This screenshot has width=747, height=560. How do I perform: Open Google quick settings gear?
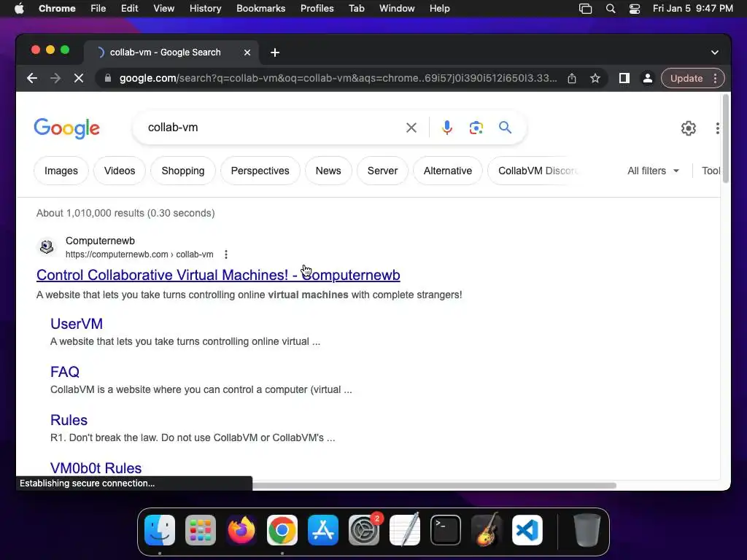tap(689, 128)
